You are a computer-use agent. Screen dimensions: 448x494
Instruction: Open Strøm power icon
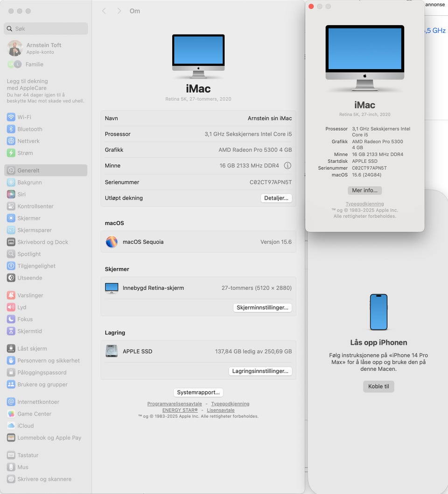click(x=11, y=153)
